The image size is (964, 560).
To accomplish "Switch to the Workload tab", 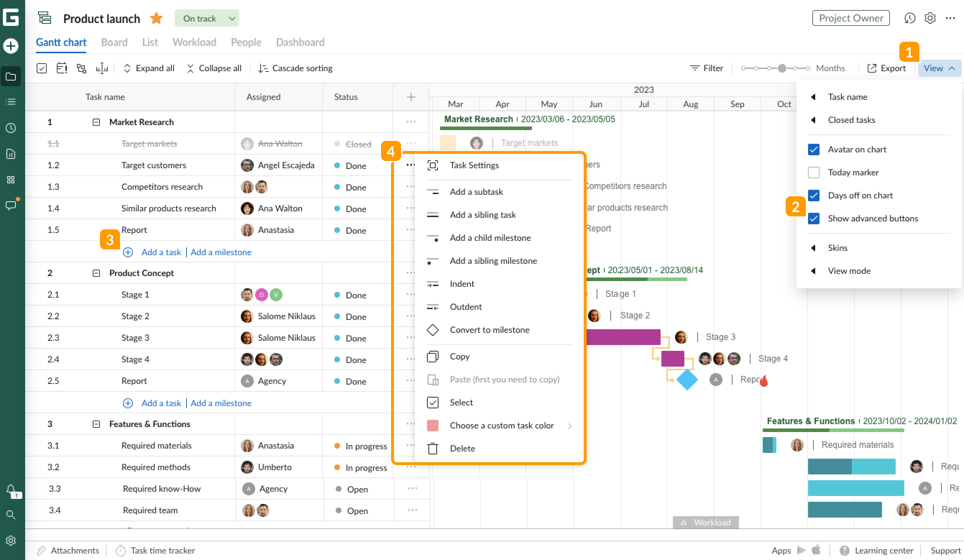I will point(194,42).
